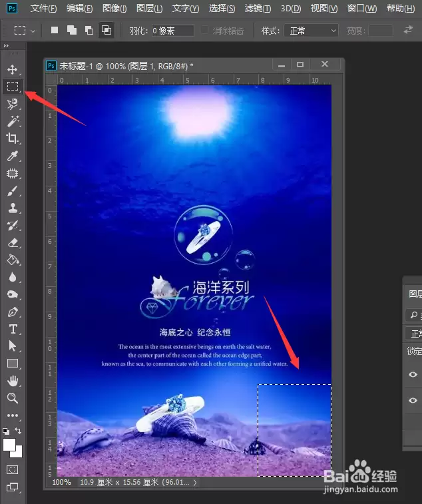This screenshot has width=422, height=504.
Task: Select the History Brush tool
Action: click(x=13, y=225)
